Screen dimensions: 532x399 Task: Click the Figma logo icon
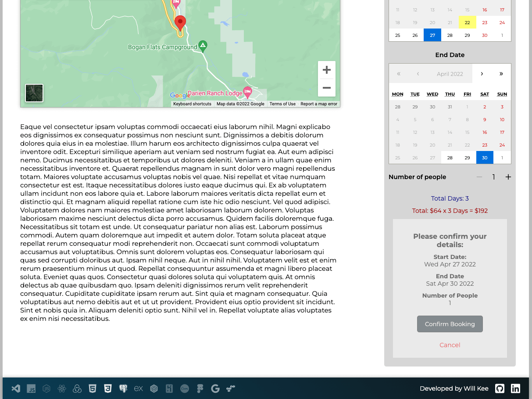pyautogui.click(x=200, y=388)
